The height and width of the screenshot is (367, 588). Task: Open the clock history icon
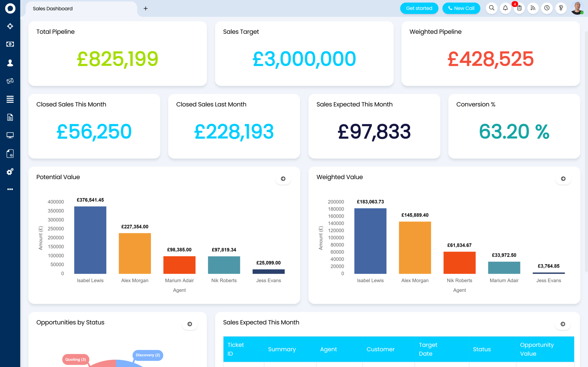547,8
